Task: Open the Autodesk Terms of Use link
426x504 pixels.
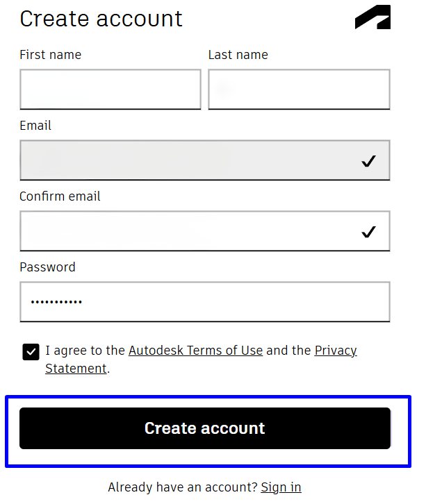Action: 195,351
